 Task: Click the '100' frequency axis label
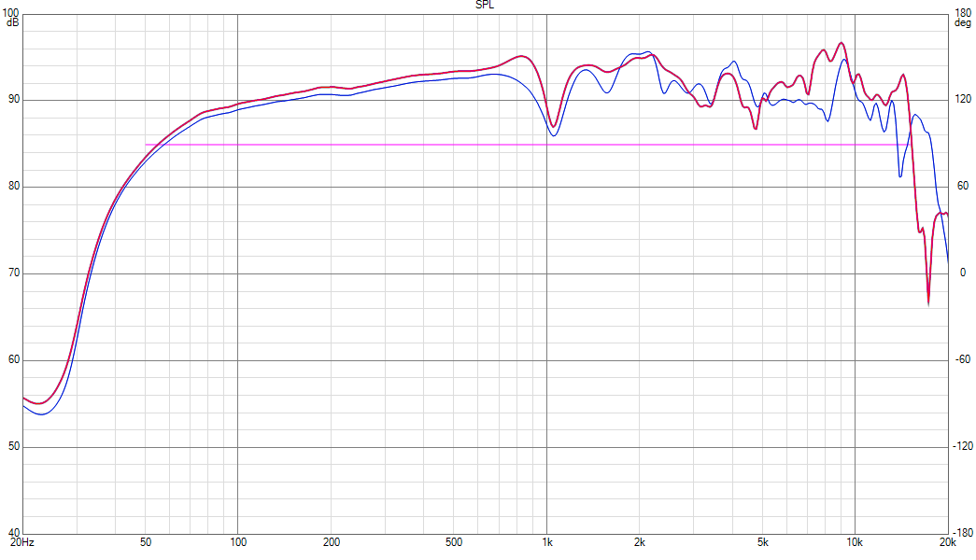pyautogui.click(x=238, y=542)
